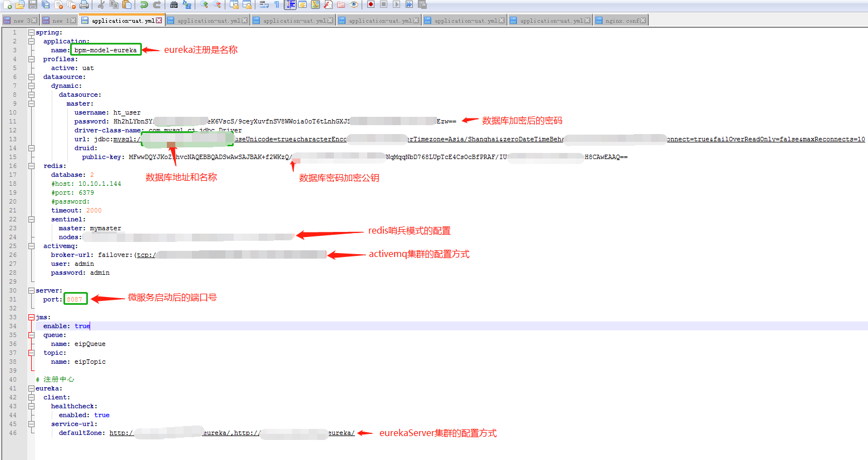
Task: Toggle show all characters pilcrow icon
Action: pyautogui.click(x=277, y=4)
